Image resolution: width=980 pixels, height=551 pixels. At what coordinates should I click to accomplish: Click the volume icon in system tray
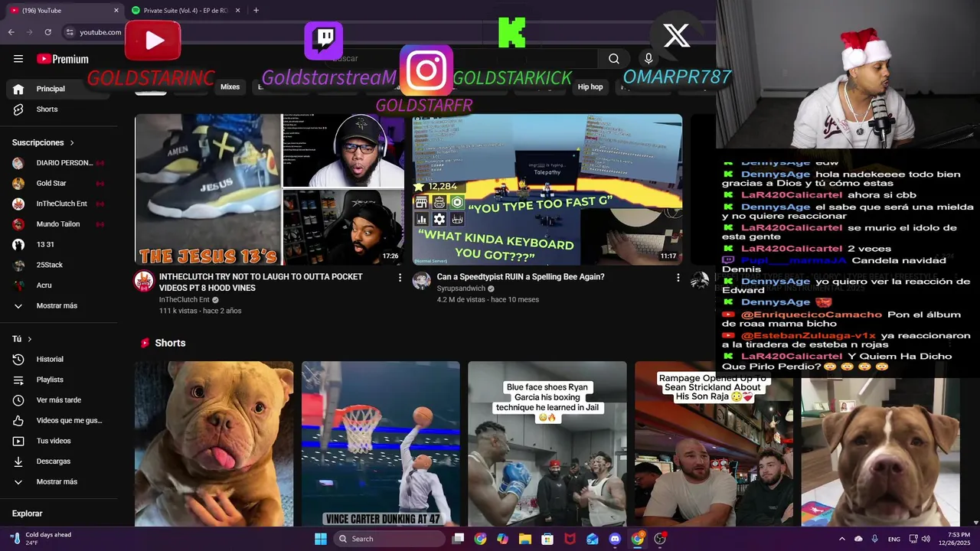click(x=926, y=539)
